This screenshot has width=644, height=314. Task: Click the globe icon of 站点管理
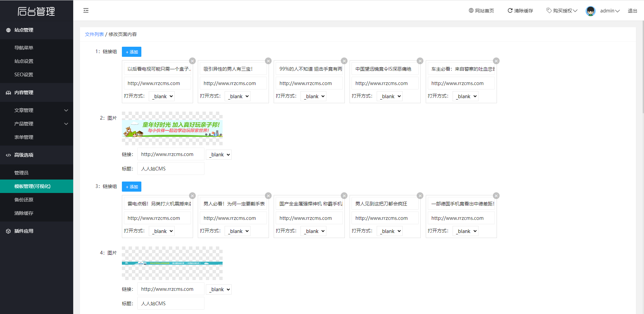(8, 30)
